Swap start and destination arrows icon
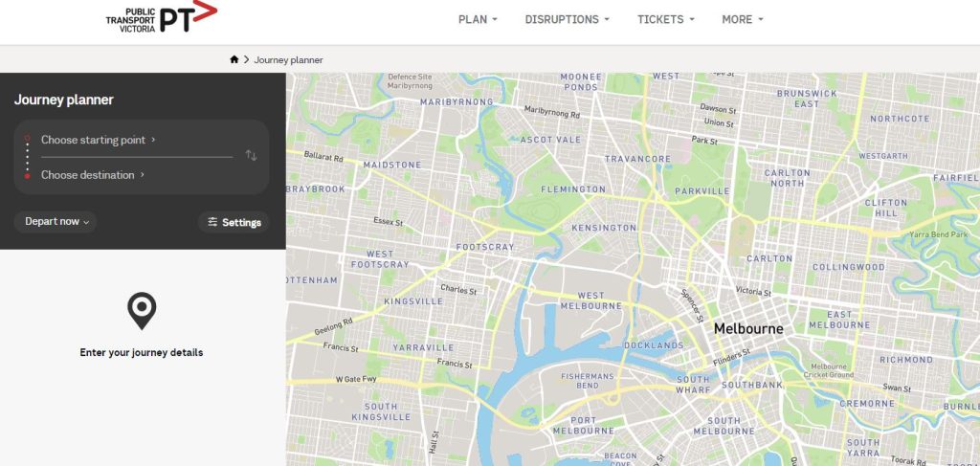The image size is (980, 466). pos(252,156)
